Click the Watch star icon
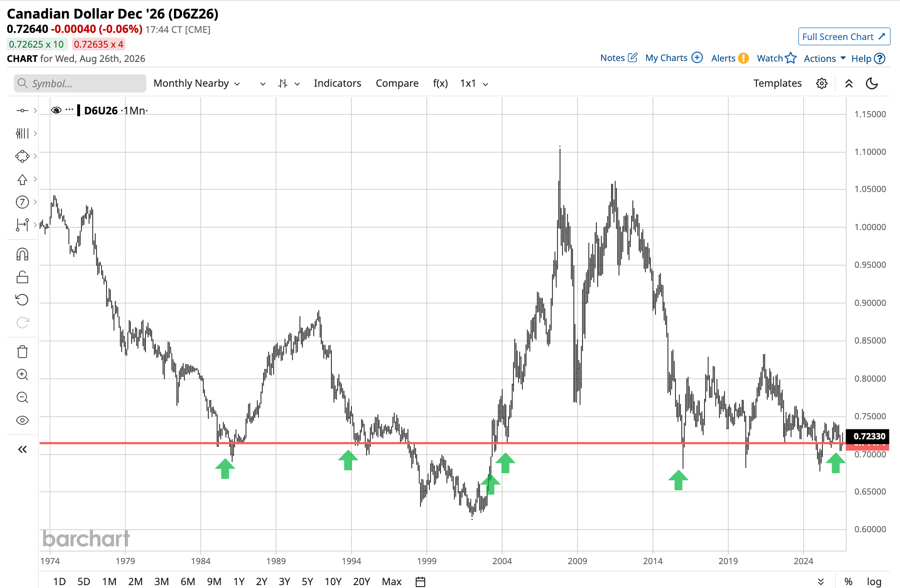The image size is (900, 588). [x=791, y=58]
